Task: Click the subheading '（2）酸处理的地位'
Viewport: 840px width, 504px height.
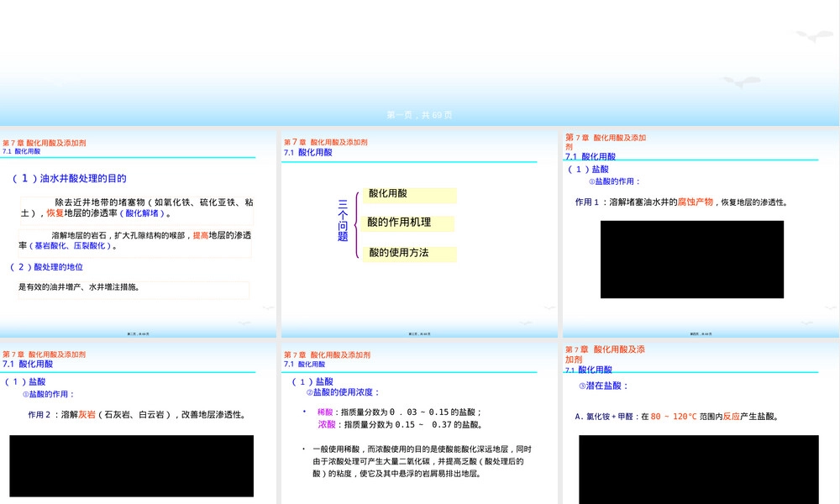Action: click(x=46, y=267)
